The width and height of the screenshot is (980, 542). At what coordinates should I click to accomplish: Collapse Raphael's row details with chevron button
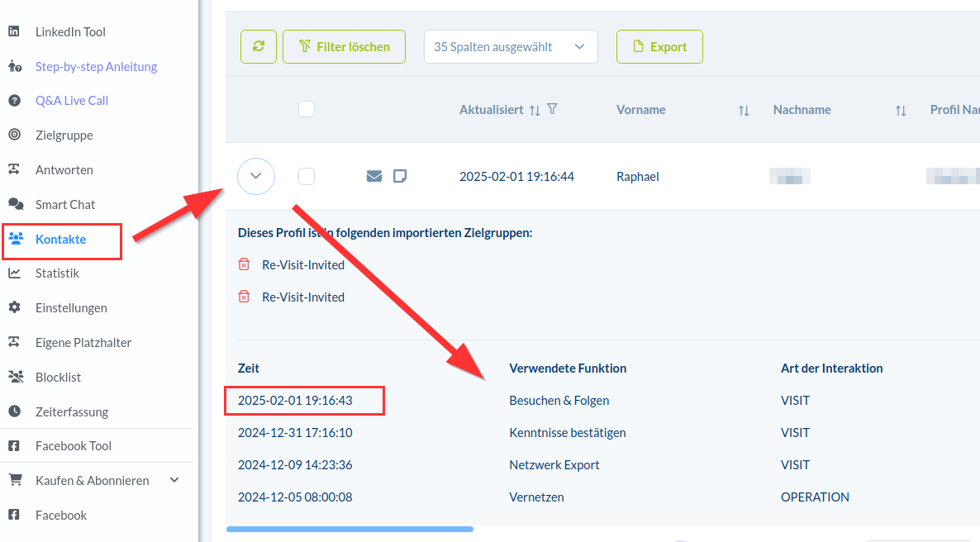pyautogui.click(x=256, y=176)
